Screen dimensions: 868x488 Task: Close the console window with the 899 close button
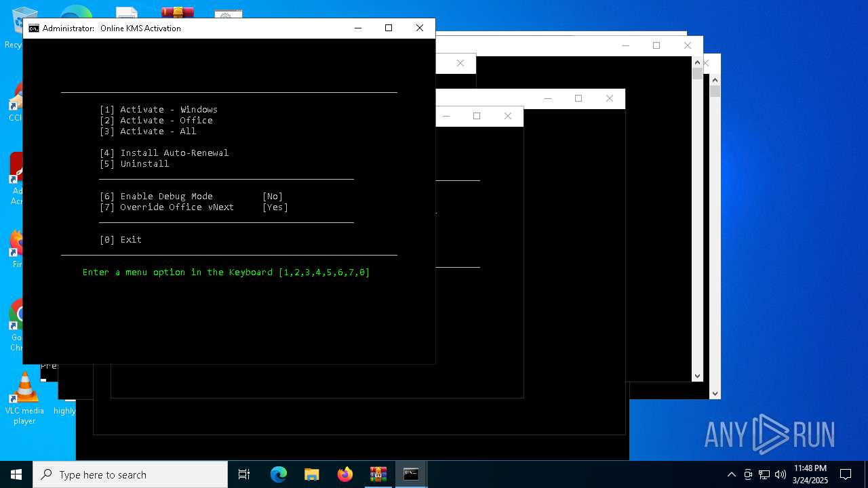pyautogui.click(x=610, y=98)
